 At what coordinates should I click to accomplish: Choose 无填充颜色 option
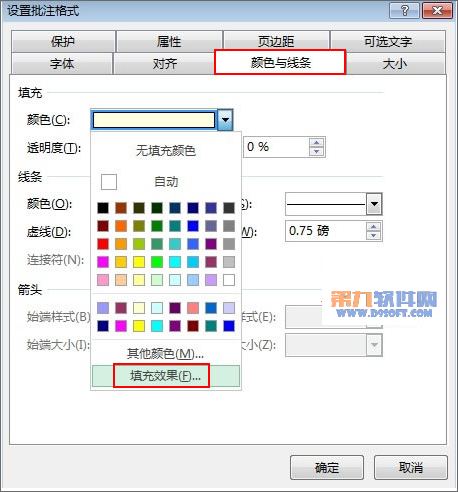166,151
